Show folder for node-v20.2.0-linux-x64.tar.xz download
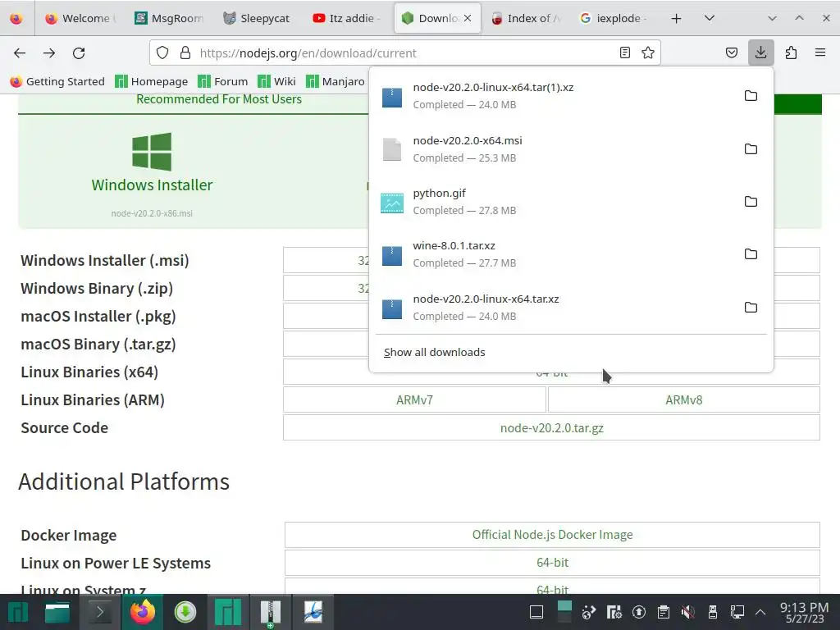840x630 pixels. coord(751,308)
